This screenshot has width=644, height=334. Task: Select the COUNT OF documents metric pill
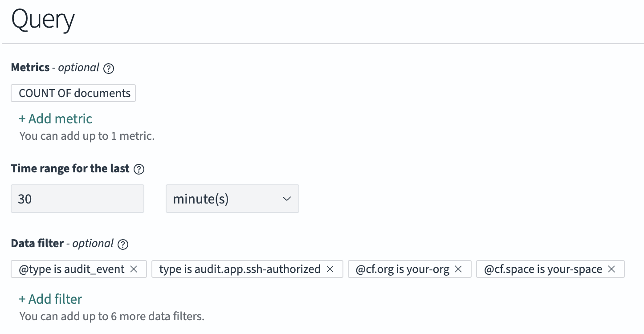pyautogui.click(x=73, y=93)
